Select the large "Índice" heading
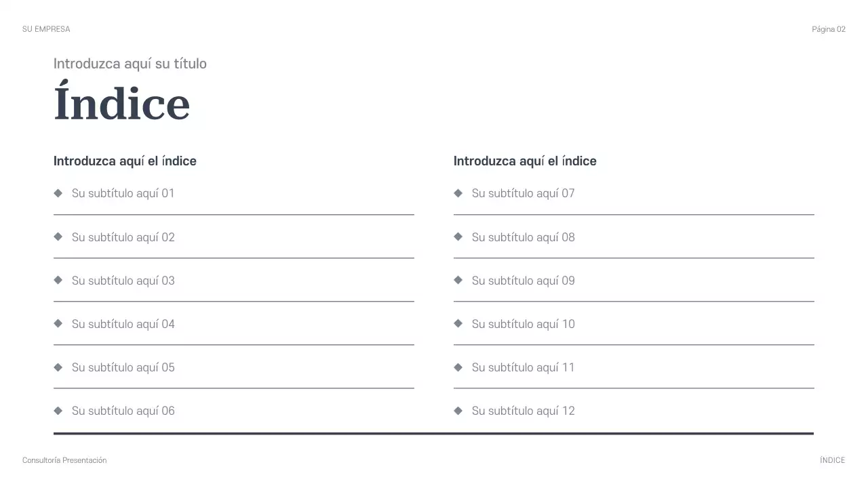 [x=121, y=103]
